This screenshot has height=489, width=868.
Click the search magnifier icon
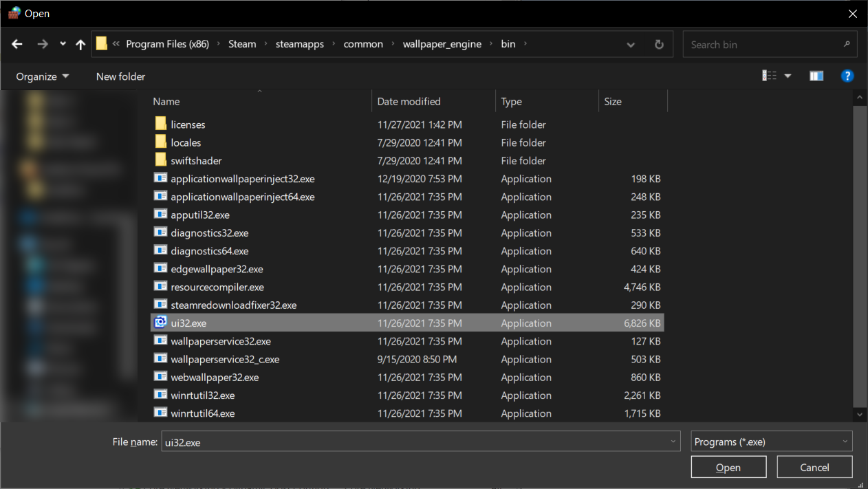[x=846, y=44]
